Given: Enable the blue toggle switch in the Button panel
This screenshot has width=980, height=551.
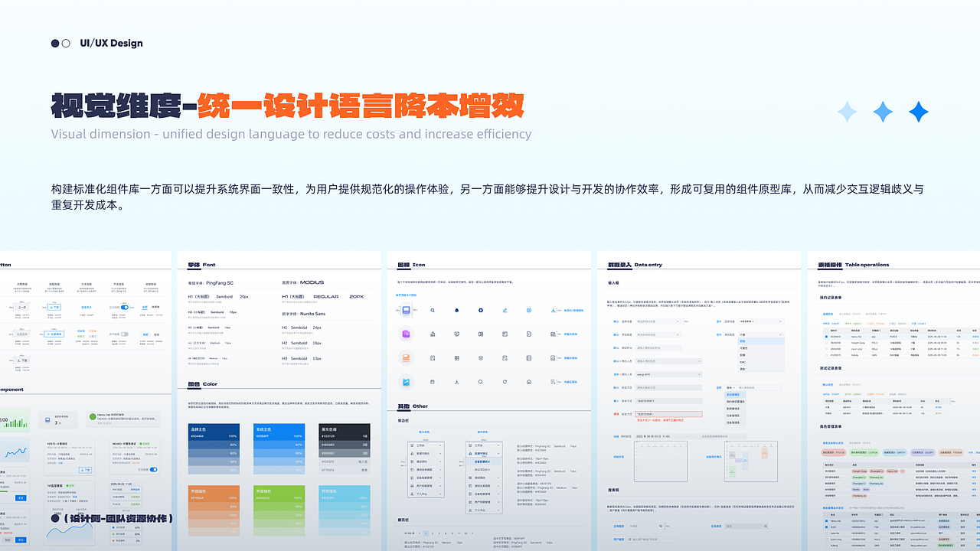Looking at the screenshot, I should [125, 307].
